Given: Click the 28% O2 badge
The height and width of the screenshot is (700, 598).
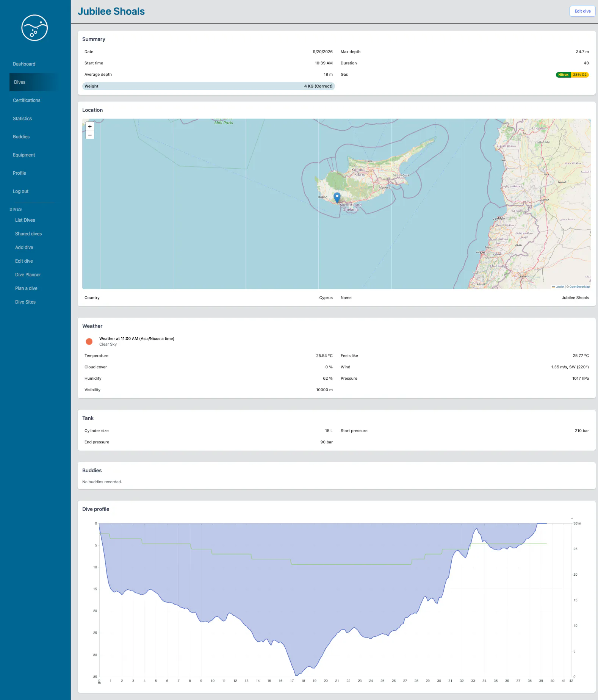Looking at the screenshot, I should (580, 75).
